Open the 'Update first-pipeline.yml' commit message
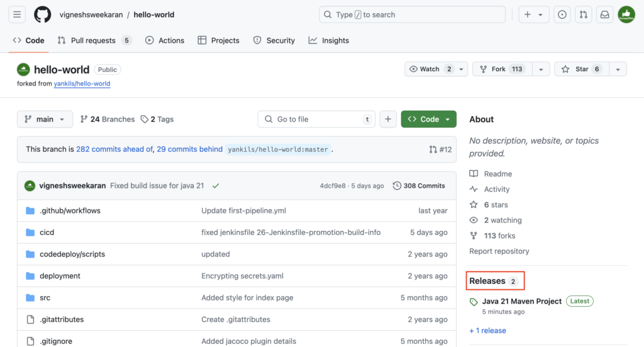 [x=243, y=210]
